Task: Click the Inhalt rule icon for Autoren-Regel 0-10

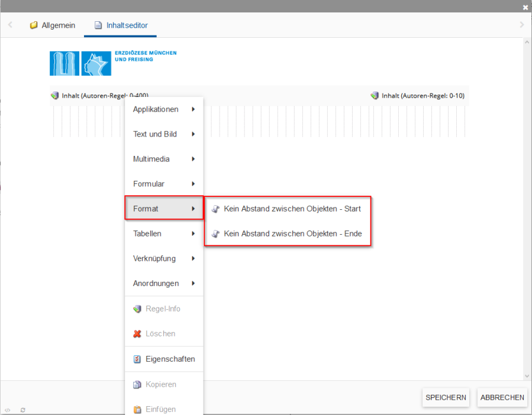Action: [374, 95]
